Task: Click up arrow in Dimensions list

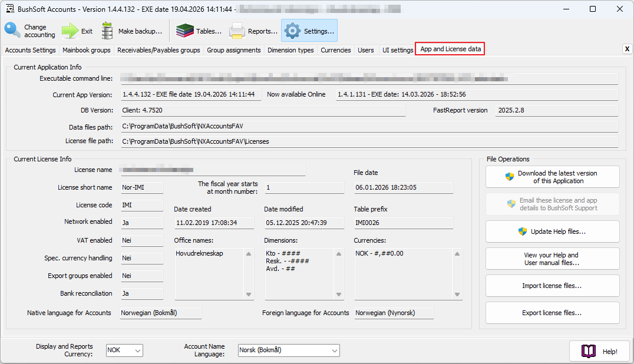Action: (x=339, y=254)
